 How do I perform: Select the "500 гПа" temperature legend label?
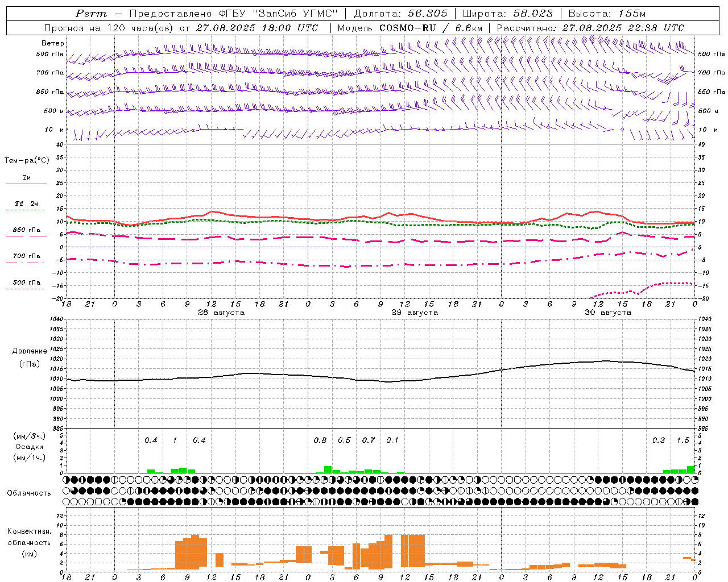(x=27, y=282)
